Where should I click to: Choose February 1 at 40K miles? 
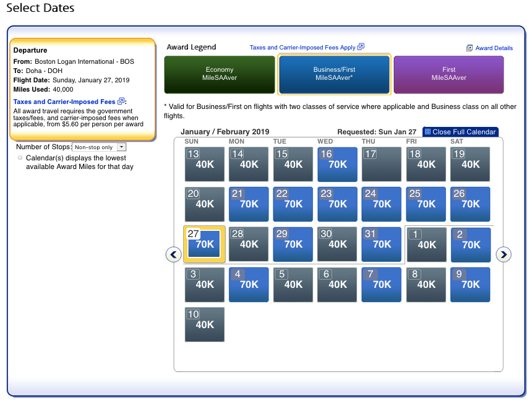426,245
